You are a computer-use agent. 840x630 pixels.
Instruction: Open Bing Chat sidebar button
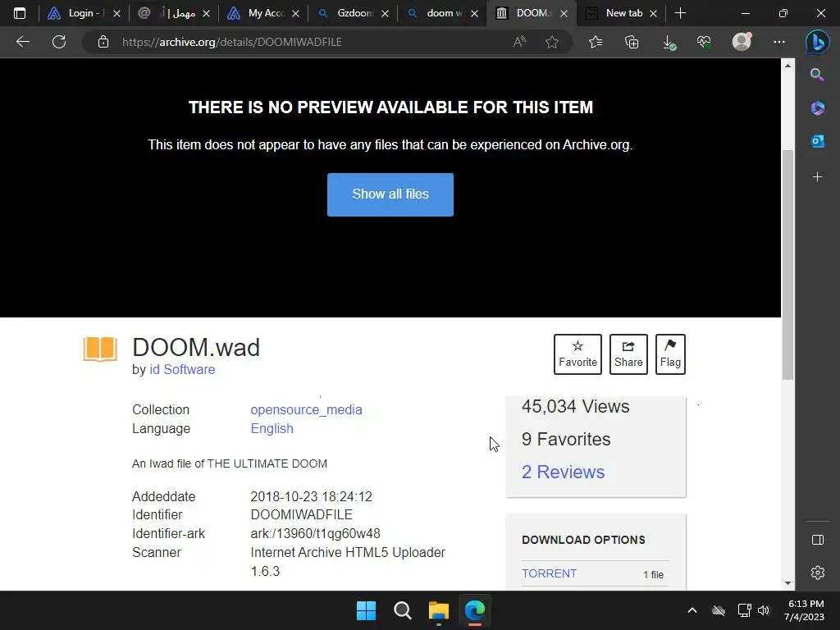(x=817, y=42)
